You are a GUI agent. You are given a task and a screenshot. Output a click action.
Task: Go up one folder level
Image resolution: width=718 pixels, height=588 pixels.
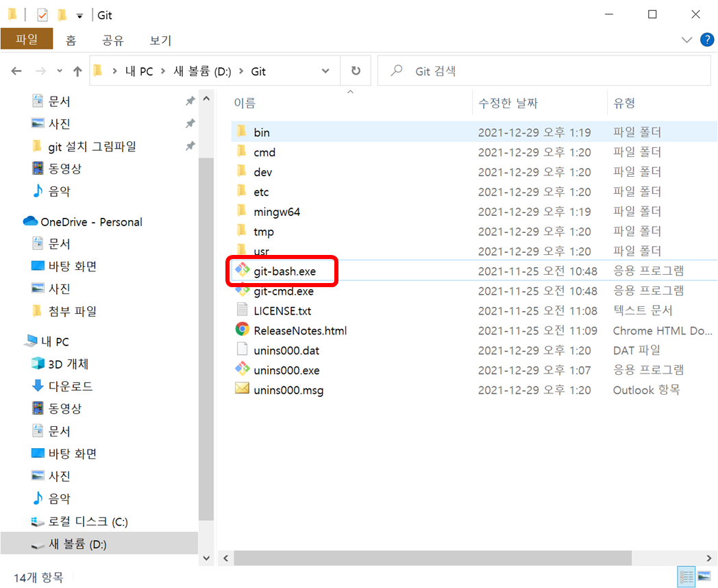(x=77, y=71)
